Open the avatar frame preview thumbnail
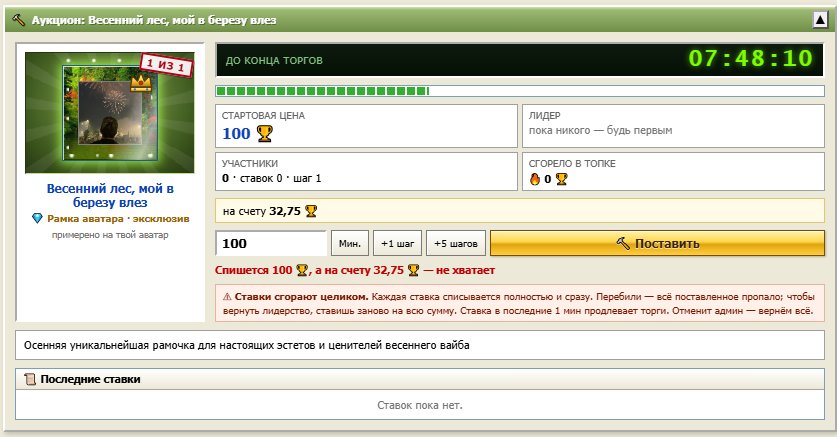Screen dimensions: 837x437 (109, 113)
